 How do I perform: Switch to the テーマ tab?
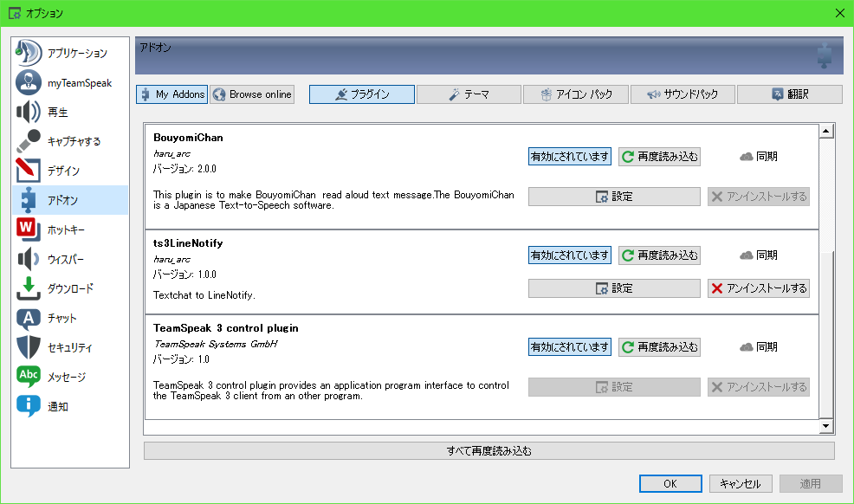pyautogui.click(x=469, y=94)
